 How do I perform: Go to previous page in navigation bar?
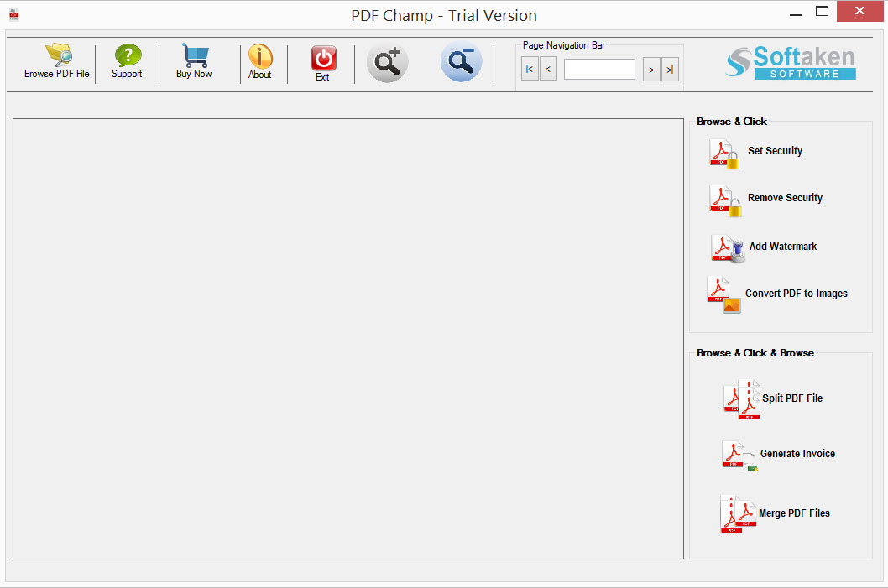[548, 69]
